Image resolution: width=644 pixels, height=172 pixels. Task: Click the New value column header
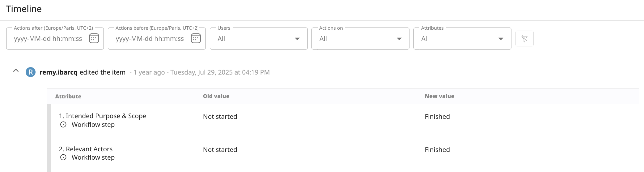[439, 96]
